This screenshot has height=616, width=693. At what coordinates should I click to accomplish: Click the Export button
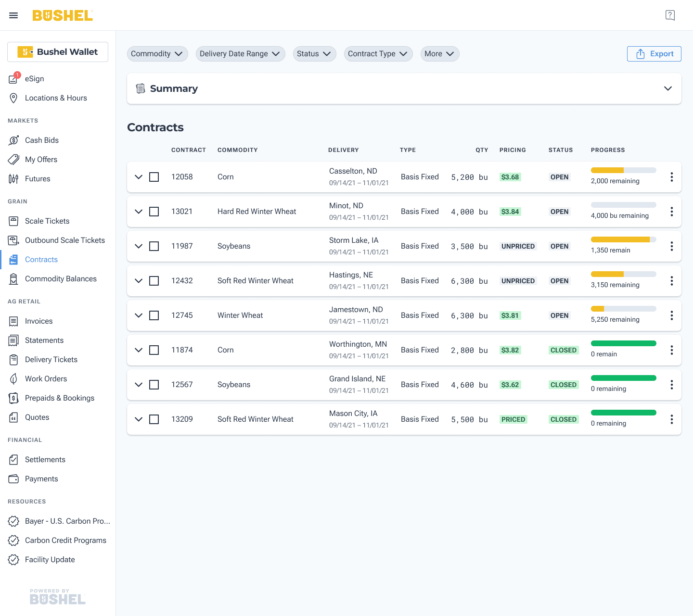654,54
